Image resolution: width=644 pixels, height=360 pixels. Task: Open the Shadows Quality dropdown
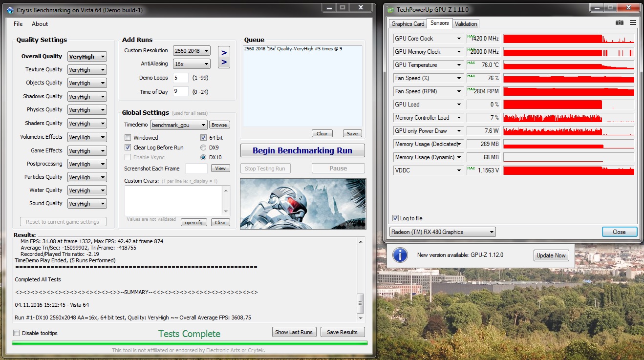87,97
